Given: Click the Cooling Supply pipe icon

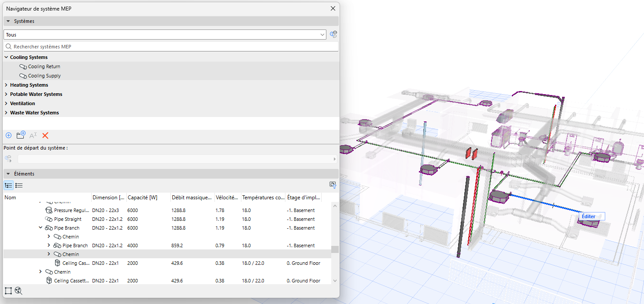Looking at the screenshot, I should [x=23, y=76].
